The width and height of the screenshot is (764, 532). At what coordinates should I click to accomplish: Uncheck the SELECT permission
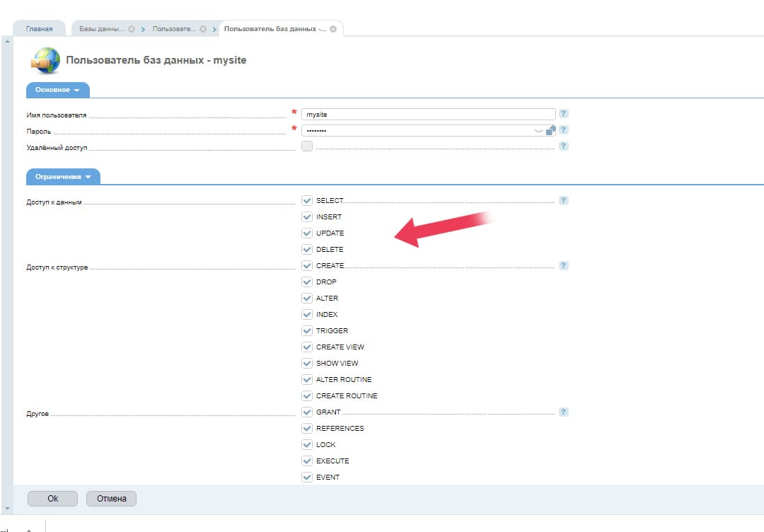point(307,200)
